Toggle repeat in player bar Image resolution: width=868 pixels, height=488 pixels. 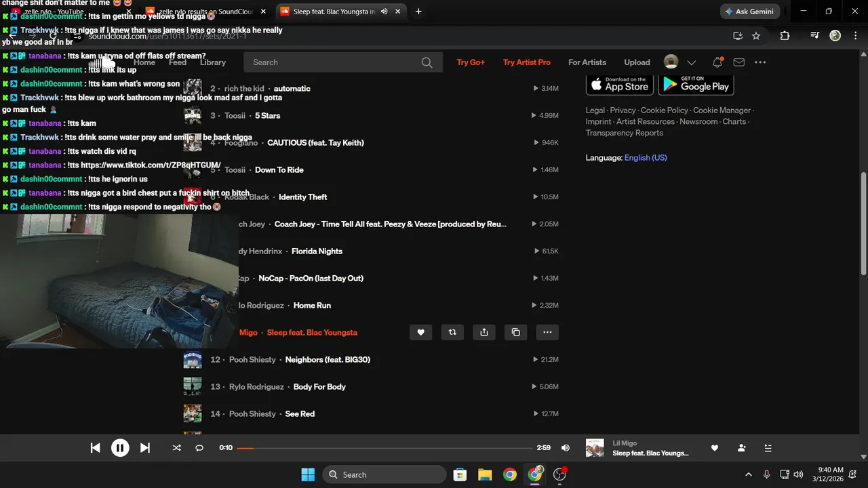point(199,447)
